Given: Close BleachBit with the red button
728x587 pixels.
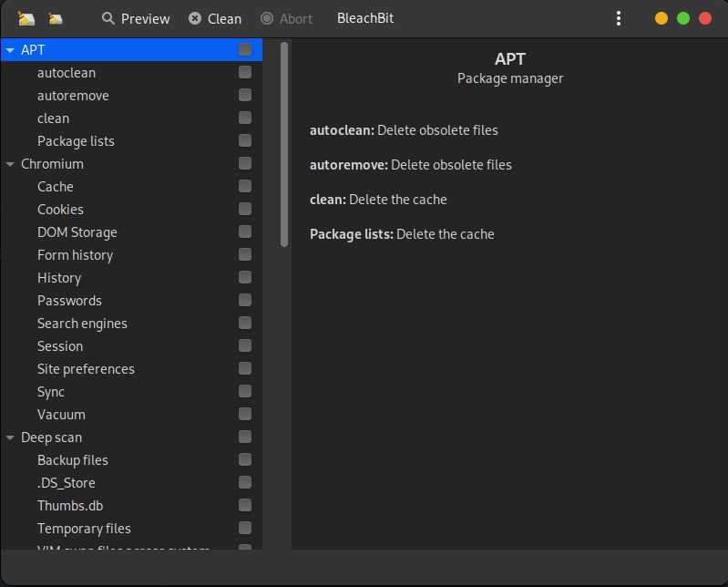Looking at the screenshot, I should tap(705, 18).
